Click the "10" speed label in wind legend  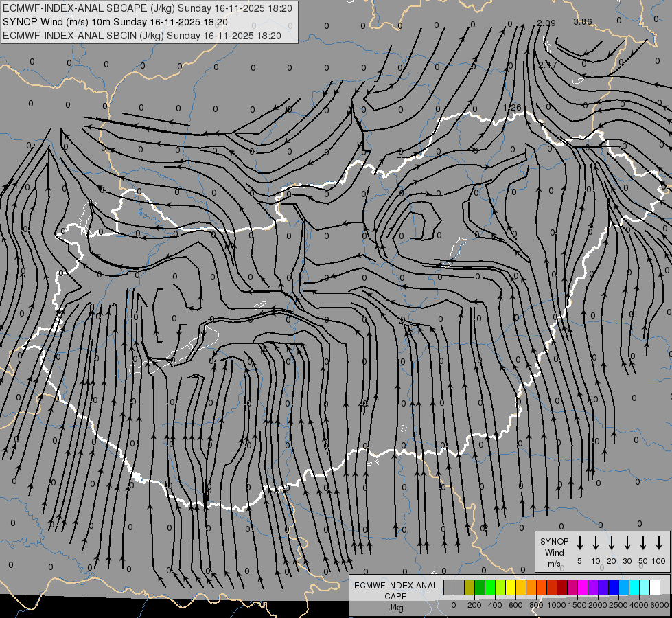tap(595, 561)
